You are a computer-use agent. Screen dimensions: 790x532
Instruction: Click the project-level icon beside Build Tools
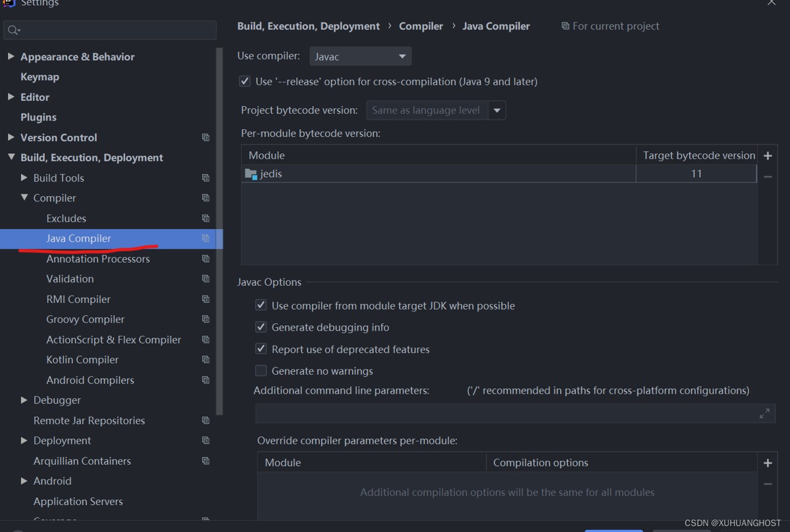coord(205,178)
